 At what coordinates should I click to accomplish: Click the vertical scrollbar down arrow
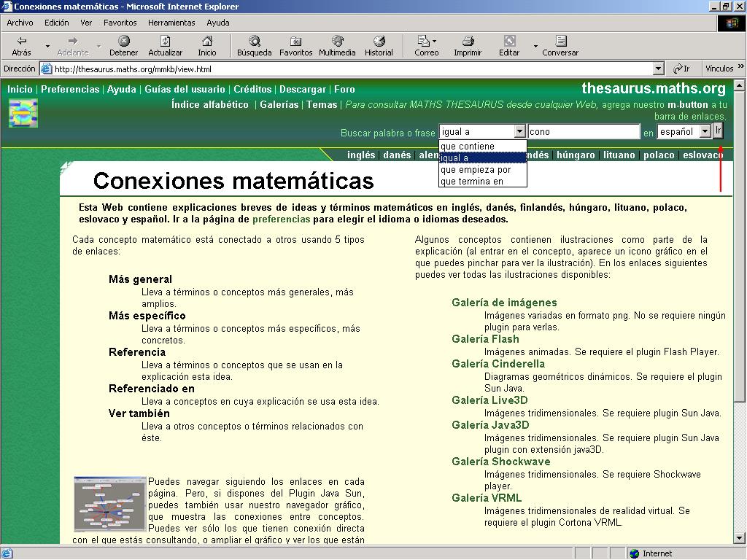740,538
